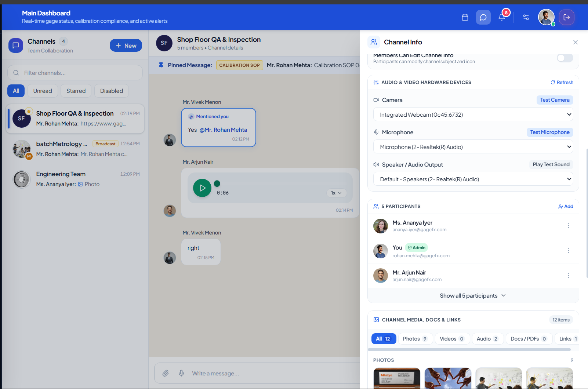The height and width of the screenshot is (389, 588).
Task: Open options menu for Ms. Ananya Iyer
Action: 569,226
